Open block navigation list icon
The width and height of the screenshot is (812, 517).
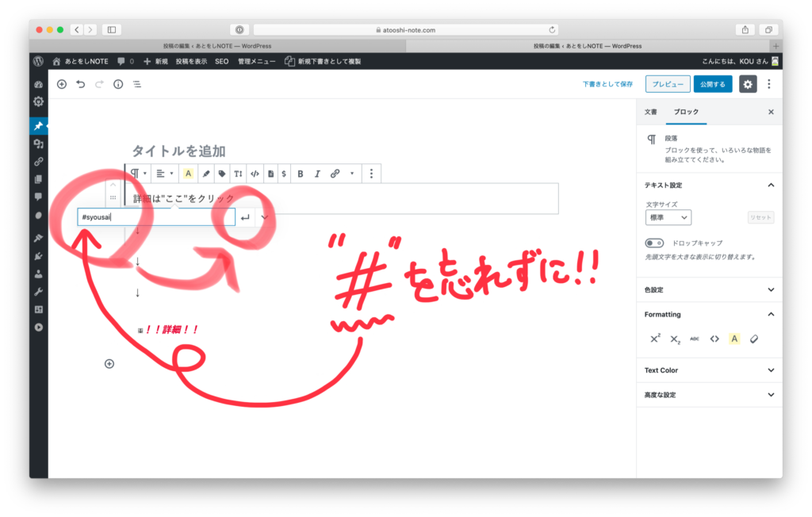[x=137, y=84]
